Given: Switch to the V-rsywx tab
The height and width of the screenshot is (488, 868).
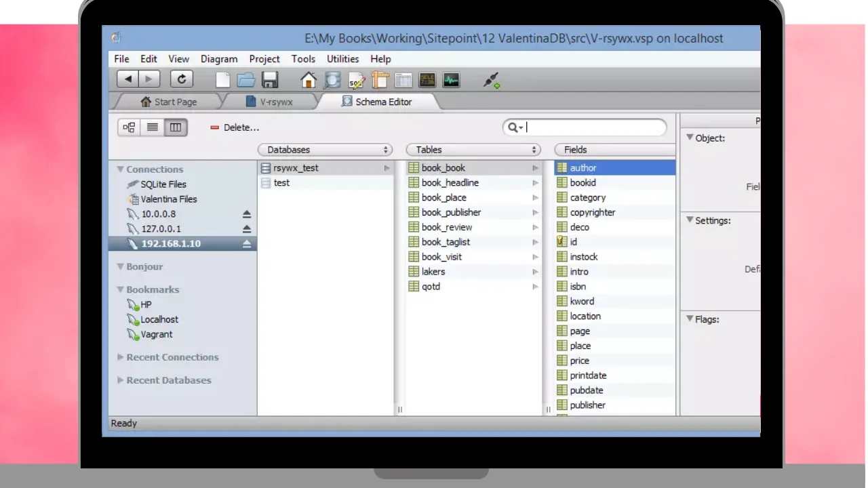Looking at the screenshot, I should click(x=270, y=102).
